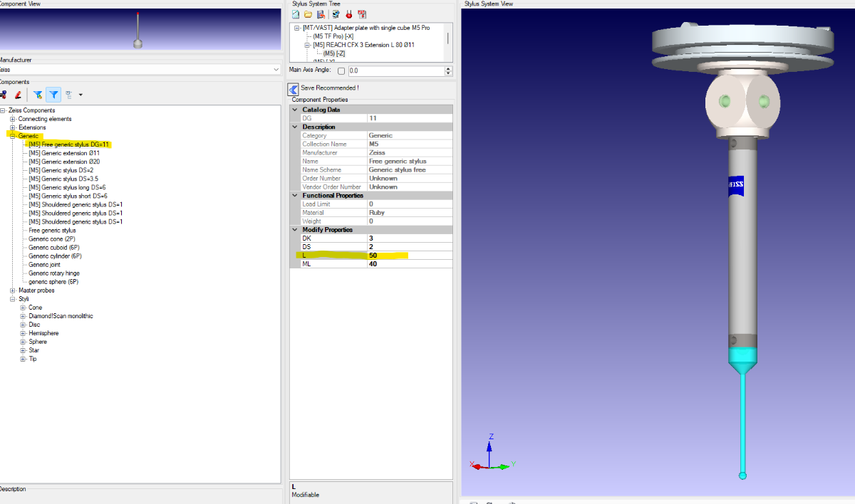Click the save stylus system icon
Screen dimensions: 855x504
(x=321, y=14)
